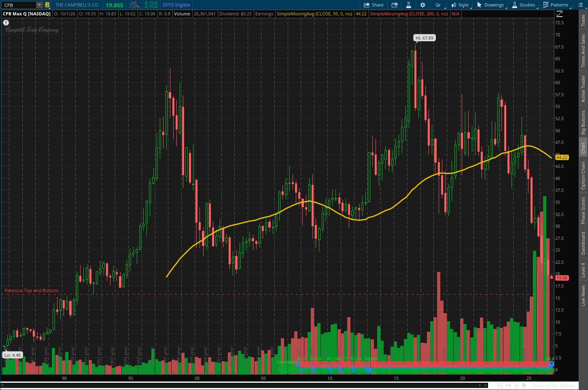Click the pan left-right arrows icon at bottom
Screen dimensions: 588x390
(x=508, y=386)
